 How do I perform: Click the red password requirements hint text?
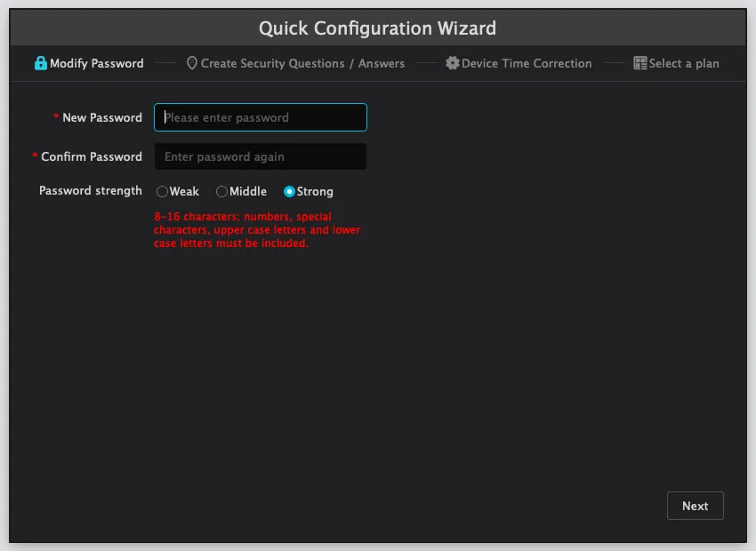click(x=257, y=230)
